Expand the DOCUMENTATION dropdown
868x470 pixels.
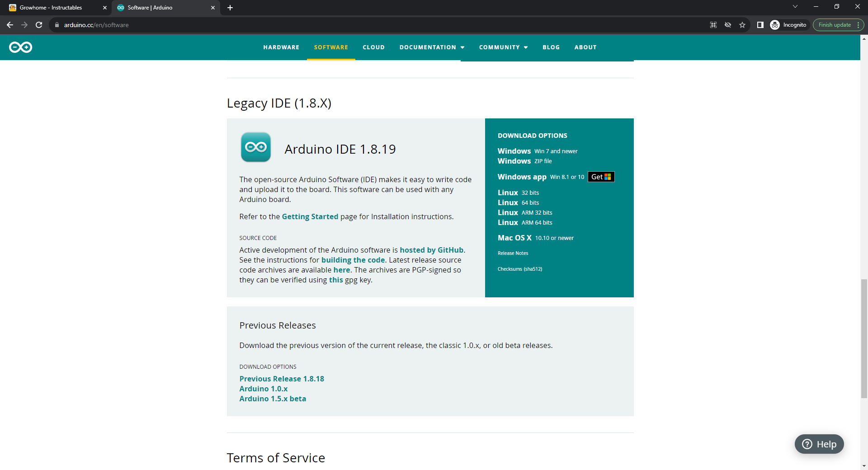tap(431, 47)
